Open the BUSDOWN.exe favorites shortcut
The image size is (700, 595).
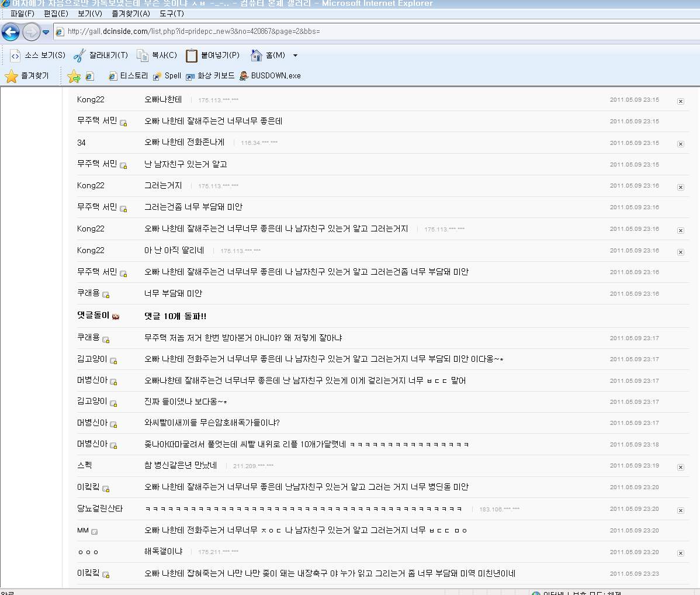tap(270, 76)
